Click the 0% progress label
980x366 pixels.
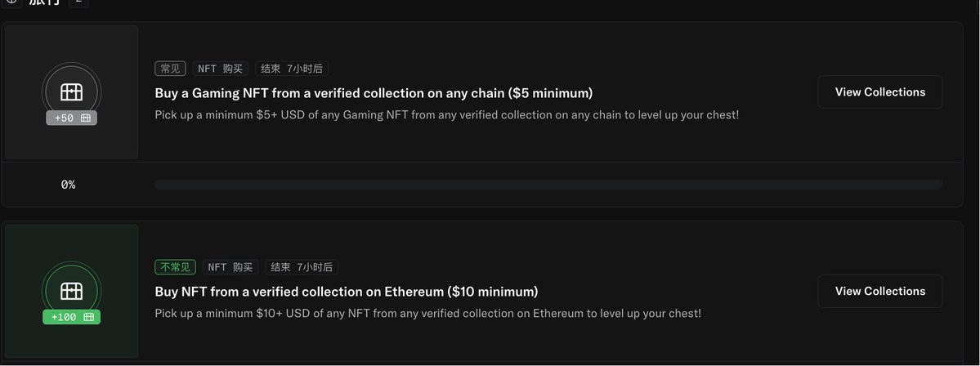pyautogui.click(x=68, y=185)
